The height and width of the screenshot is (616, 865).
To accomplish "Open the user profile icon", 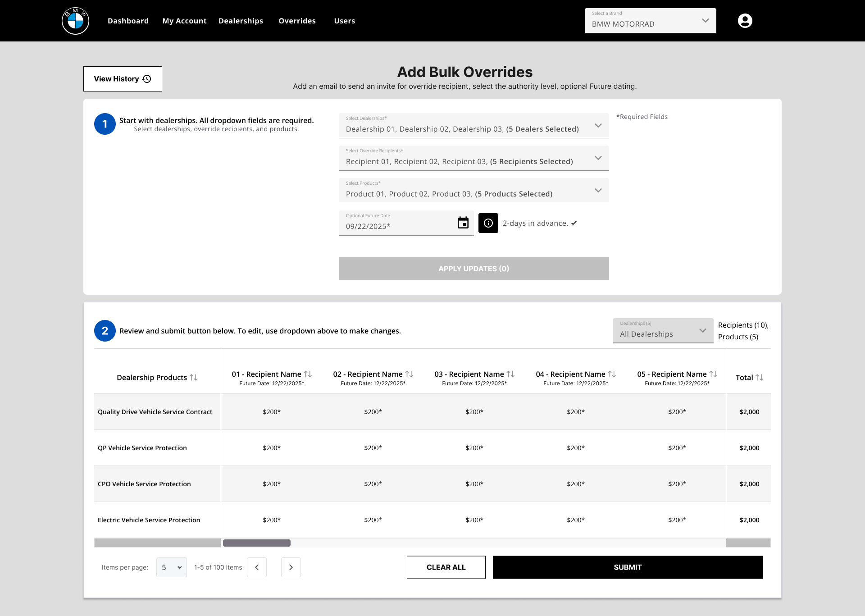I will click(745, 21).
